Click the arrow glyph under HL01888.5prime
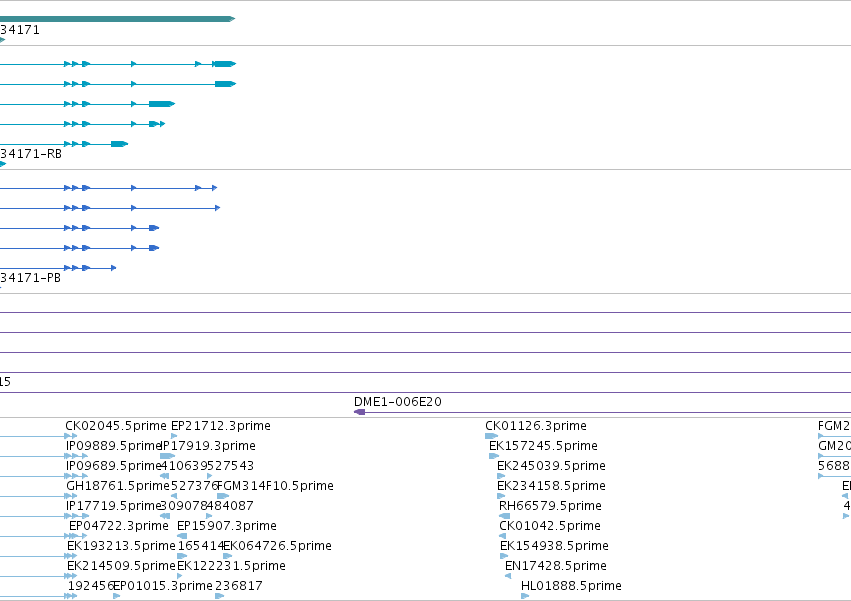The height and width of the screenshot is (601, 851). click(525, 596)
